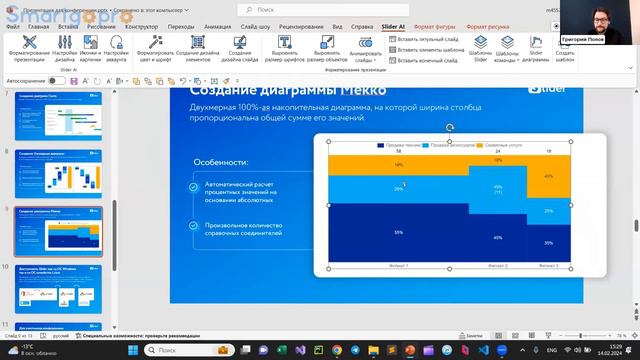Open Google Chrome from taskbar
The width and height of the screenshot is (640, 360).
337,350
